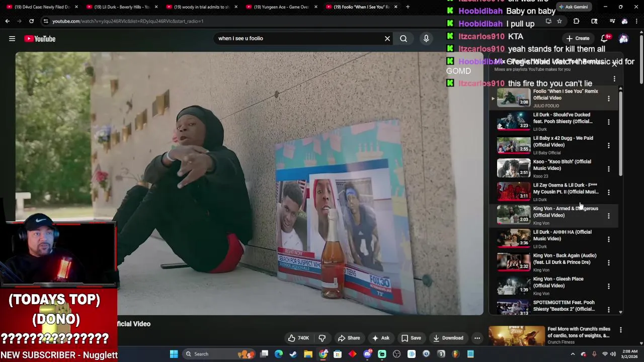Screen dimensions: 644x362
Task: Save the video to a playlist
Action: 411,338
